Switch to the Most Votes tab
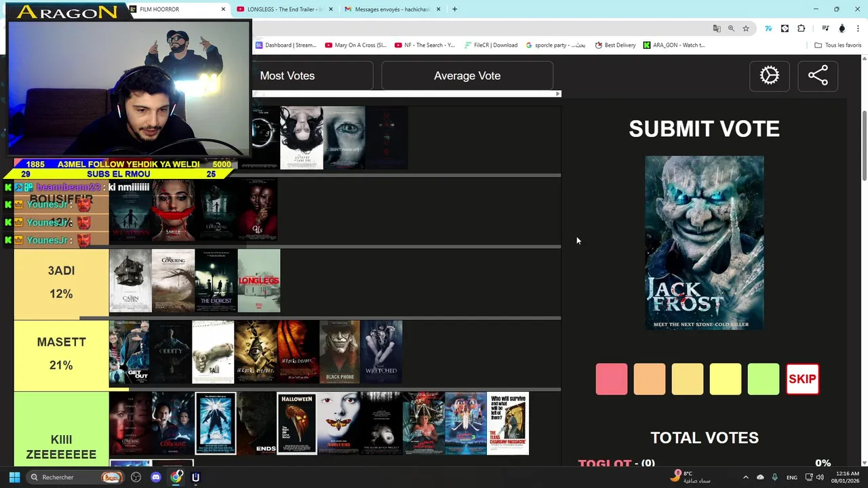Viewport: 868px width, 488px height. point(288,76)
